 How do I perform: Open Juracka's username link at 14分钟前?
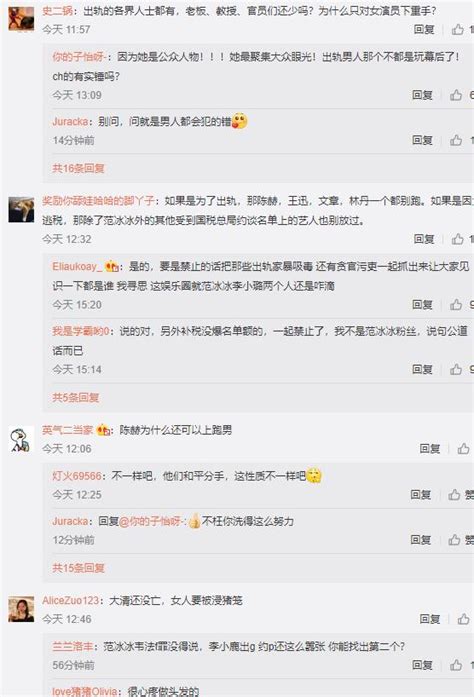tap(70, 121)
